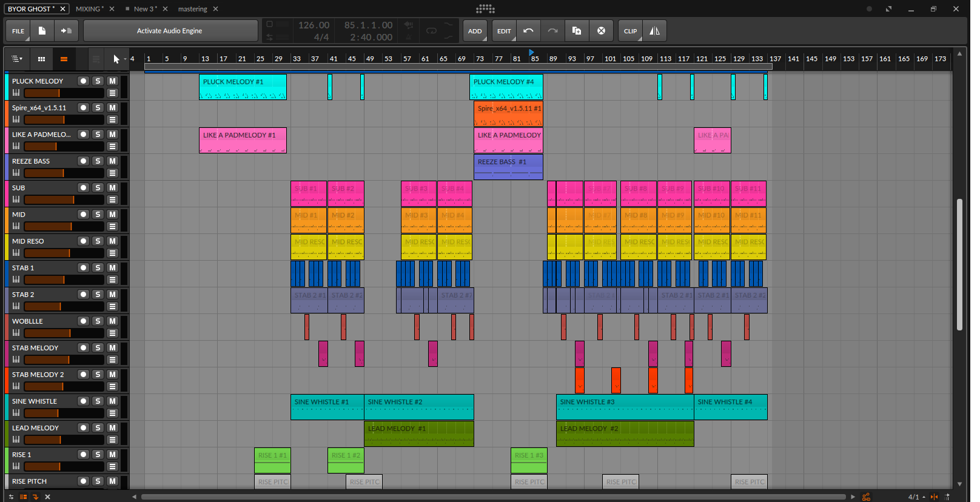This screenshot has height=502, width=980.
Task: Open the EDIT dropdown menu
Action: point(504,31)
